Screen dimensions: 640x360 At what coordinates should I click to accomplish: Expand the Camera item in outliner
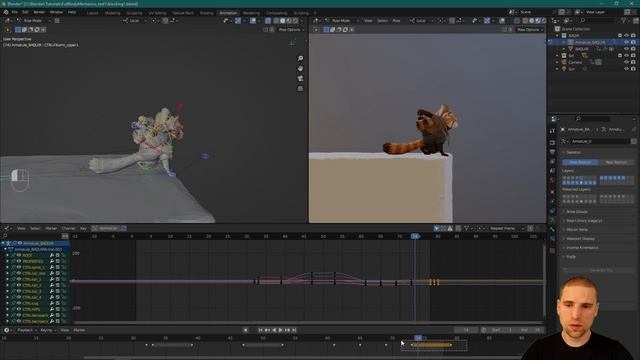click(558, 62)
